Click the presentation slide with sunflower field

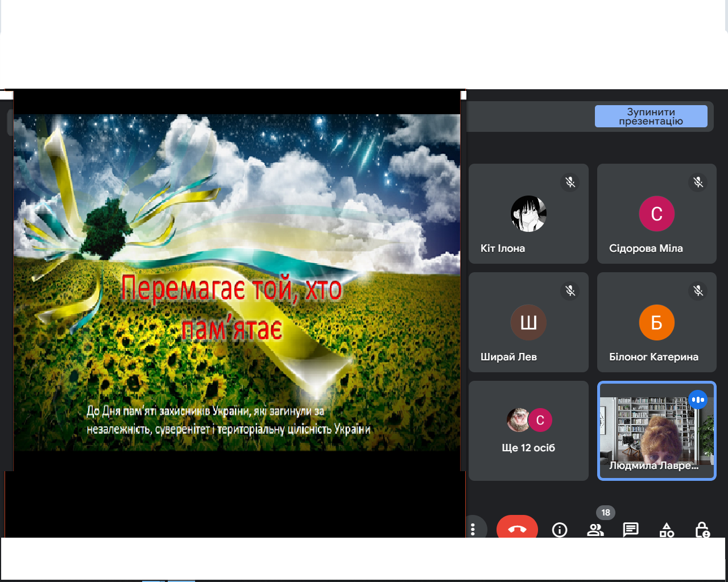[x=237, y=282]
